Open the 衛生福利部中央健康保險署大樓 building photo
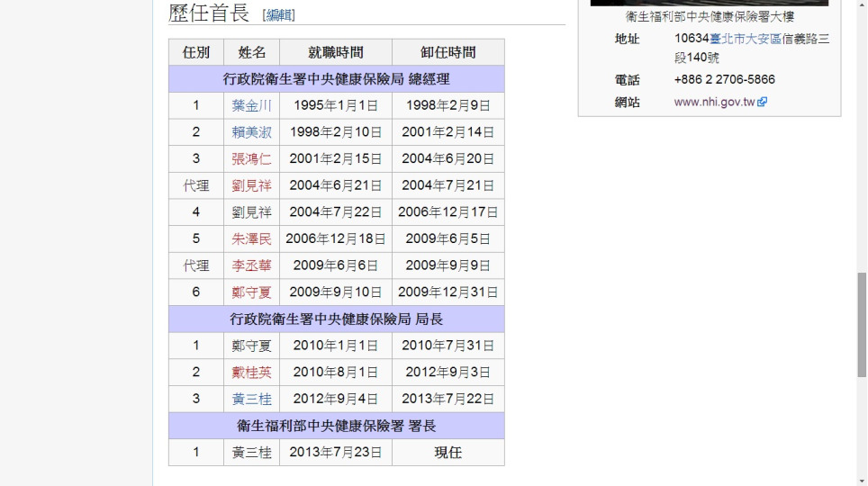 tap(709, 3)
